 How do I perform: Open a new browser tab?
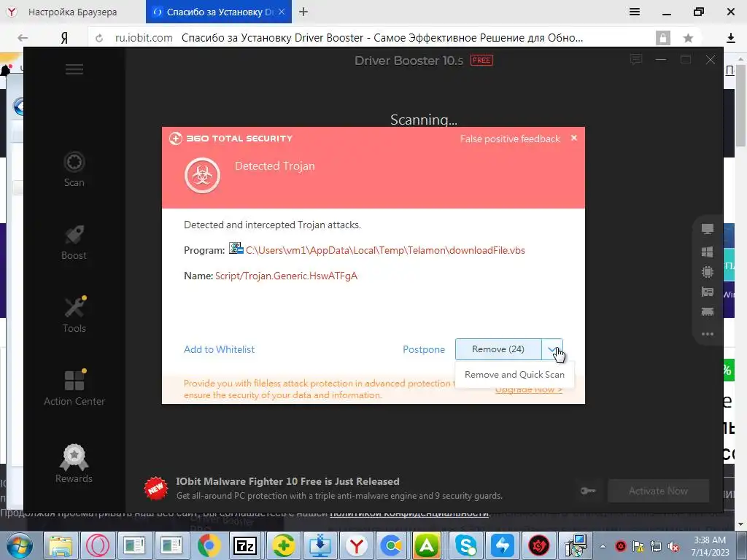[303, 12]
